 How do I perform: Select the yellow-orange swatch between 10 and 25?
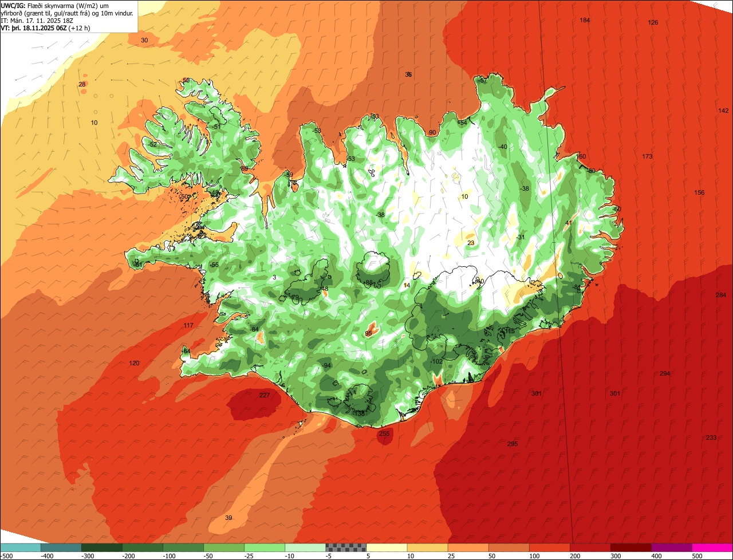tap(427, 547)
